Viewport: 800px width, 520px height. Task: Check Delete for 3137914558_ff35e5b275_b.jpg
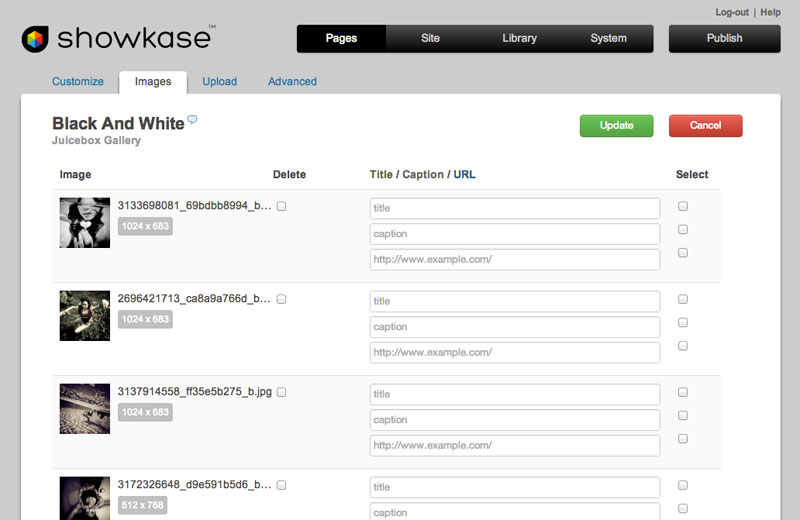[x=281, y=392]
